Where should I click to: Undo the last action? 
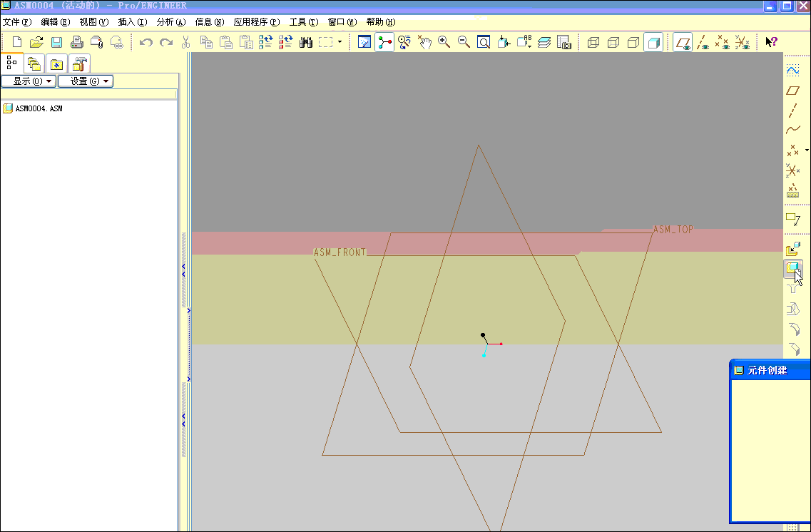click(146, 42)
